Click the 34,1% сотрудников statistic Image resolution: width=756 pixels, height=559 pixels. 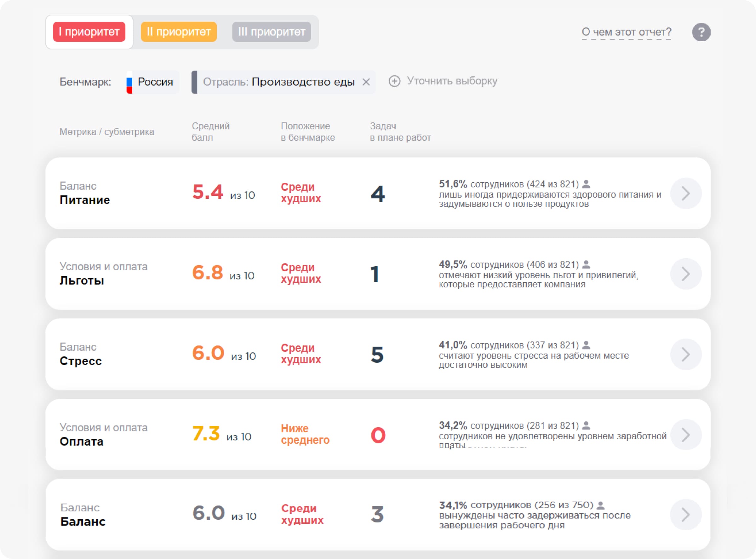click(516, 505)
